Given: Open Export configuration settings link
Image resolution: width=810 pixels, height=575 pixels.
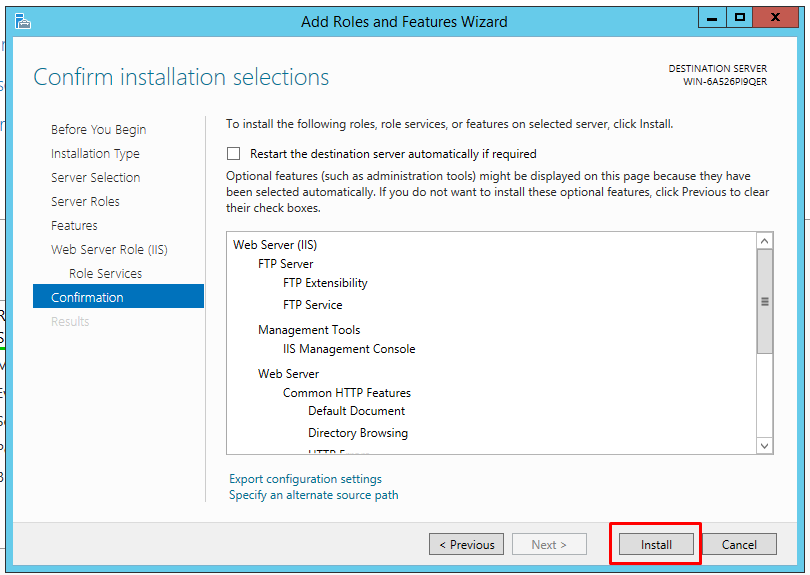Looking at the screenshot, I should (x=305, y=479).
